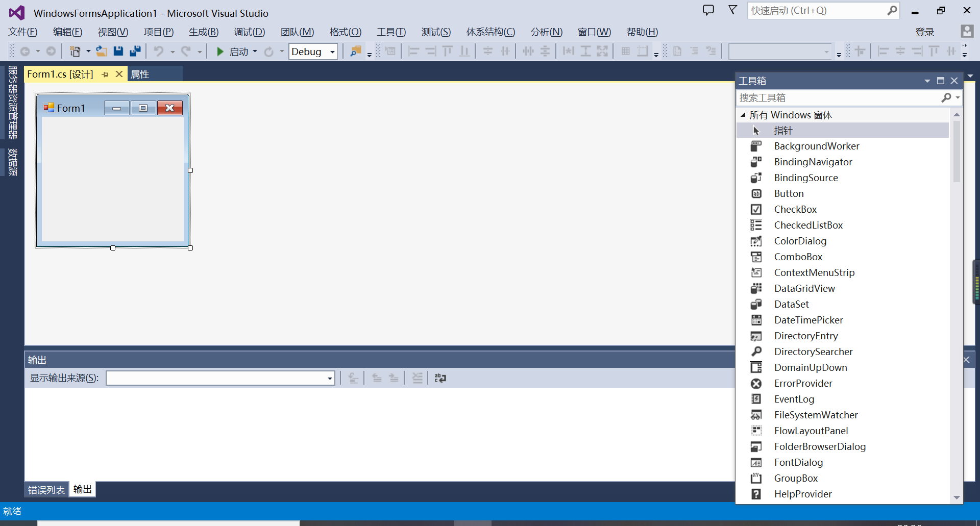Select the 指针 pointer tool in Toolbox
Screen dimensions: 980x526
tap(784, 130)
